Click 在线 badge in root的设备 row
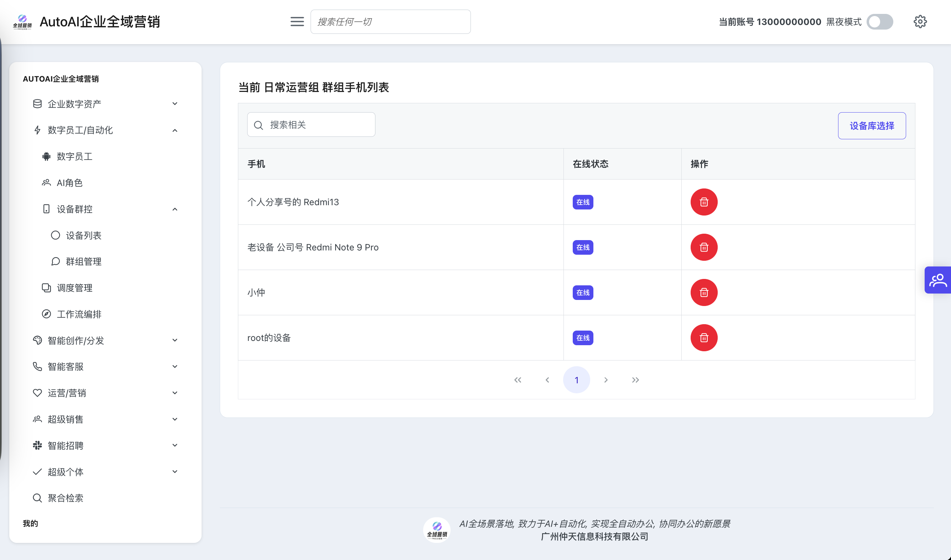 583,338
